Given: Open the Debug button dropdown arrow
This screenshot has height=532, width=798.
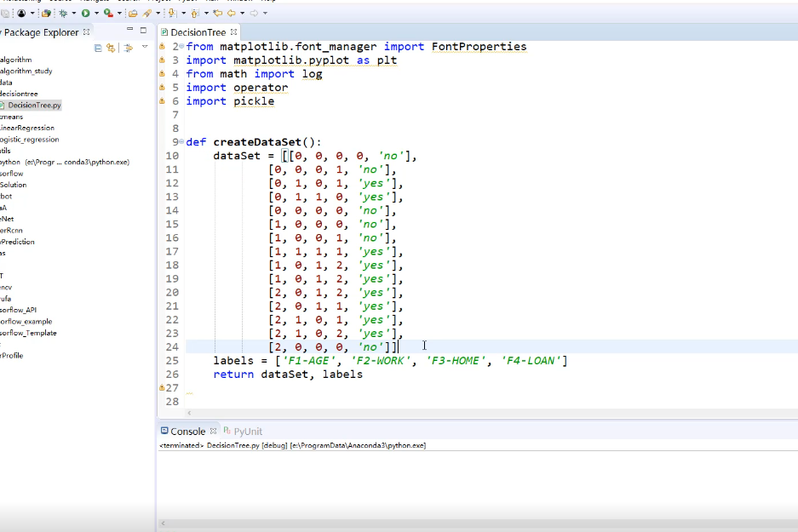Looking at the screenshot, I should (x=73, y=14).
